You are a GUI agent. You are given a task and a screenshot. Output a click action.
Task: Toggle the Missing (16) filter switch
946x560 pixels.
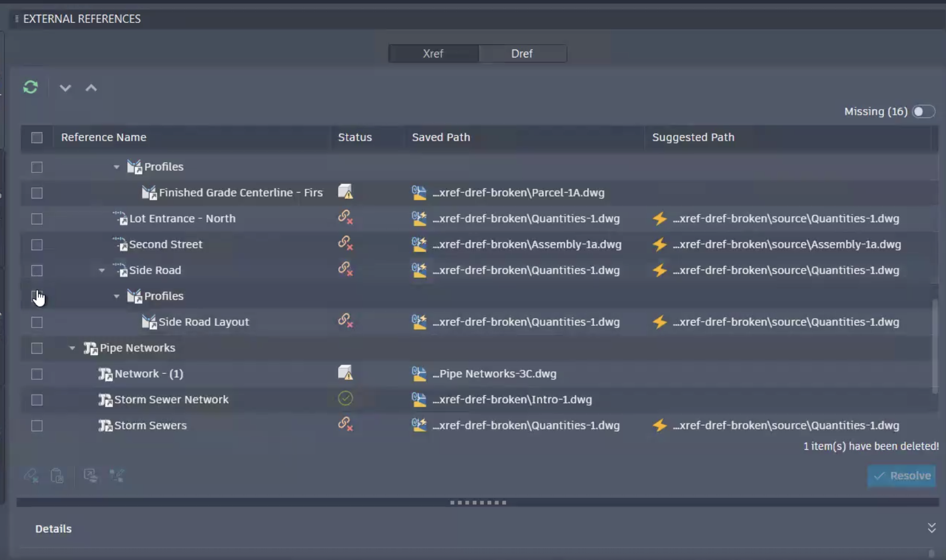[924, 111]
